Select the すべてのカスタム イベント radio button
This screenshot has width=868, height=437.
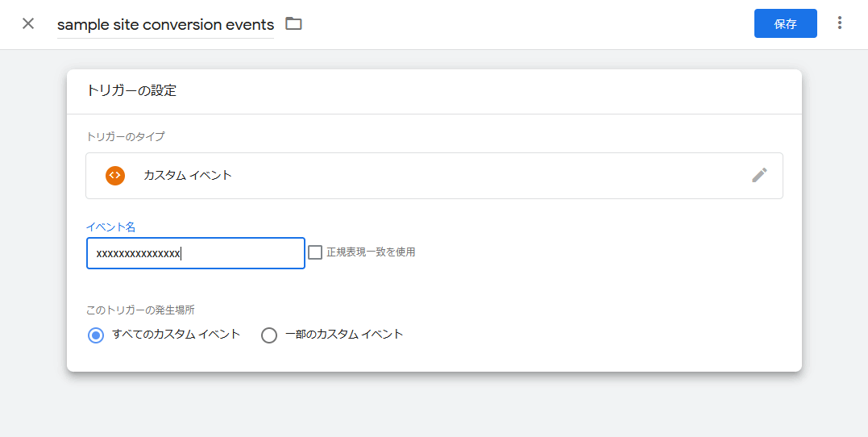(96, 335)
